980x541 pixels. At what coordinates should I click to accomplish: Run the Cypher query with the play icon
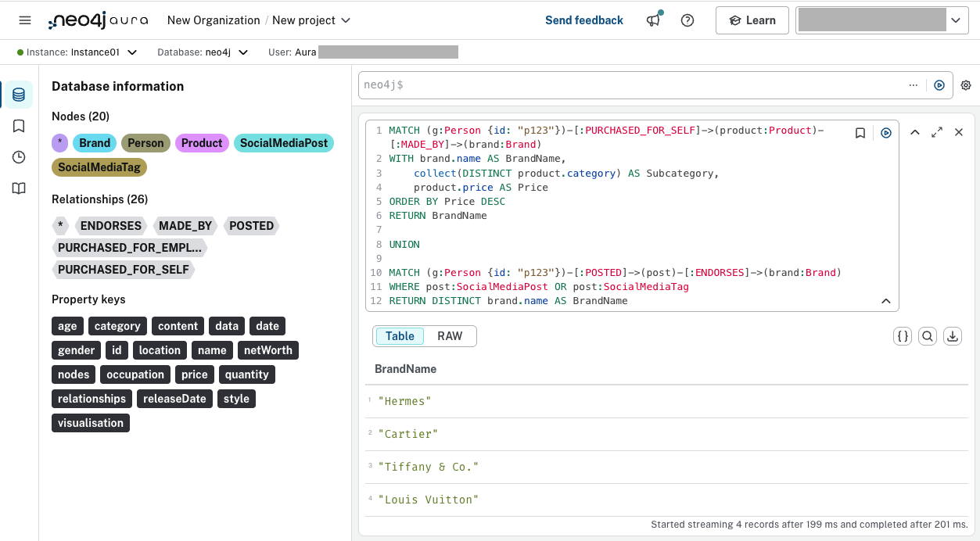pyautogui.click(x=885, y=132)
